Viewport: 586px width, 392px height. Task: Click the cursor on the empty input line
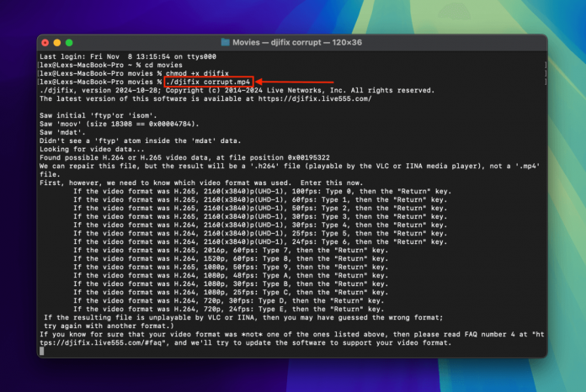point(42,352)
